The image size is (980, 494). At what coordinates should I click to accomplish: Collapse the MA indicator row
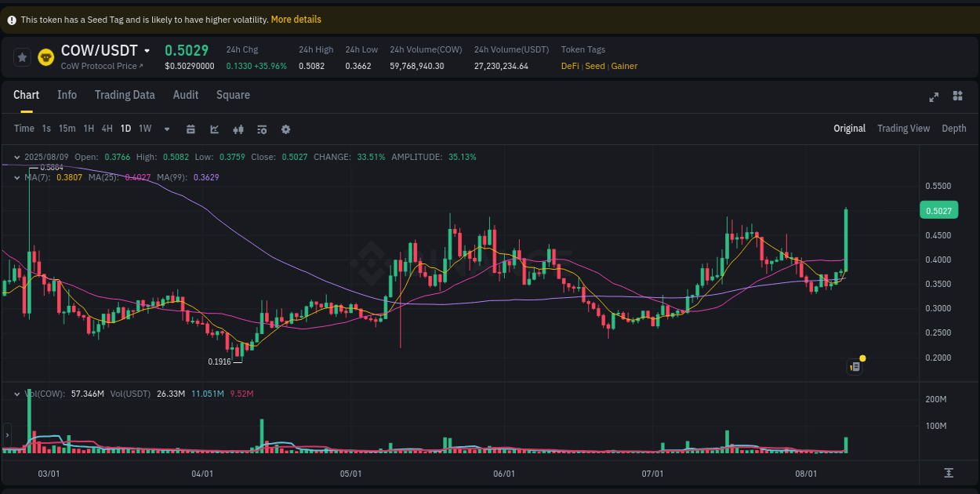[x=16, y=177]
